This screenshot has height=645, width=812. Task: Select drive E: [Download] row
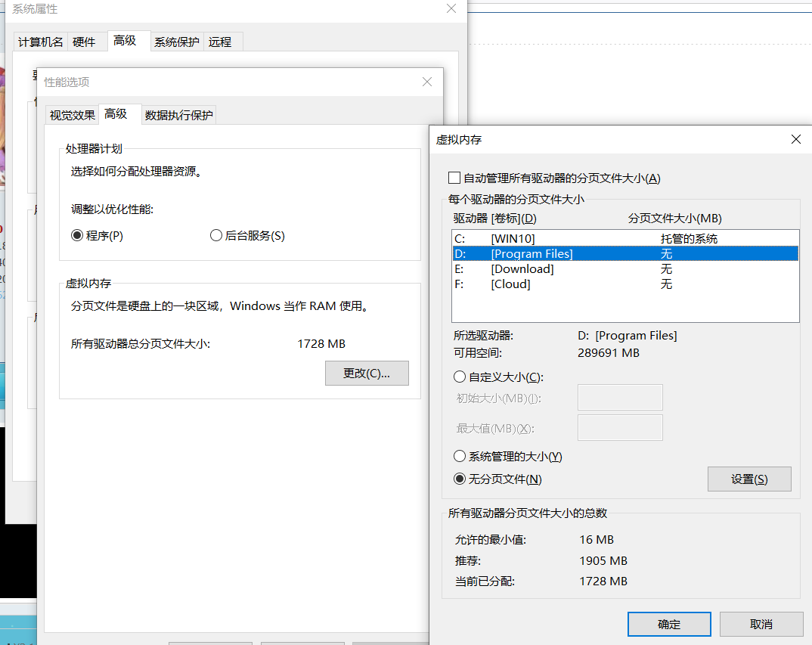[625, 269]
